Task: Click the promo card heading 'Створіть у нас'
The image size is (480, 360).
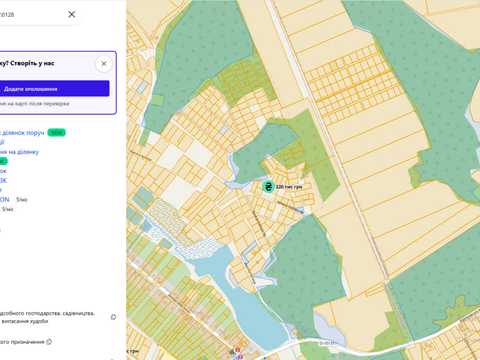Action: click(x=27, y=63)
